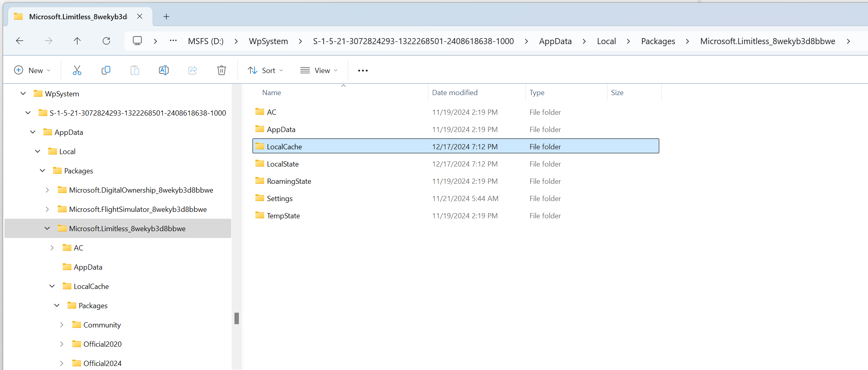Click Packages in the address breadcrumb
The image size is (868, 370).
point(658,41)
